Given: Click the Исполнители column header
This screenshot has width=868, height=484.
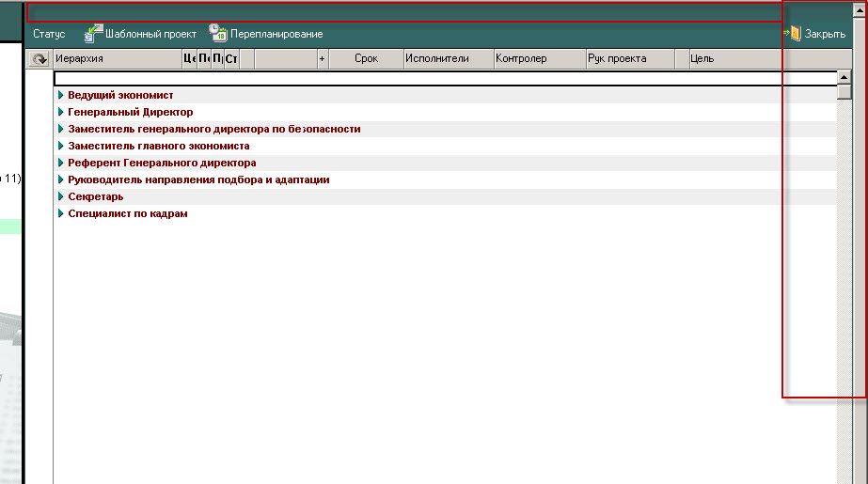Looking at the screenshot, I should click(448, 59).
